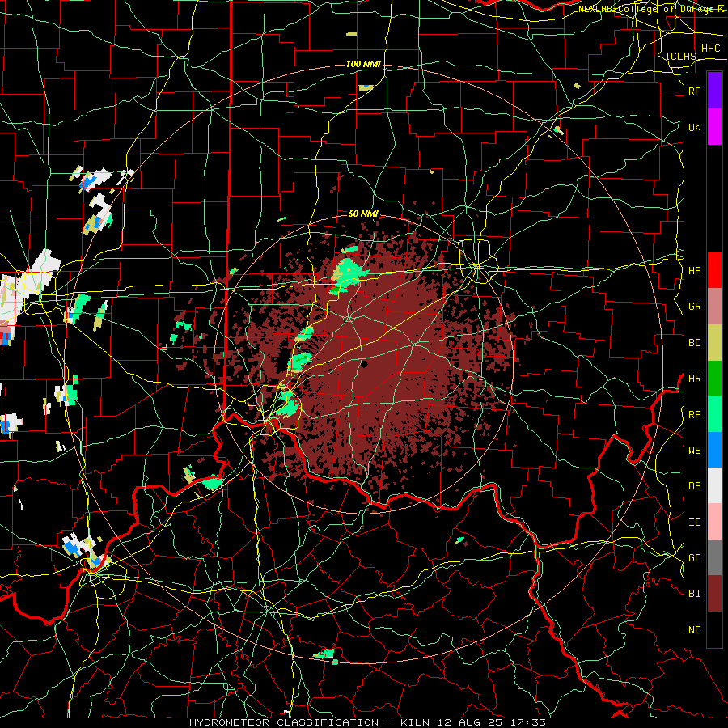Screen dimensions: 728x728
Task: Select the gray GC legend swatch
Action: [x=714, y=557]
